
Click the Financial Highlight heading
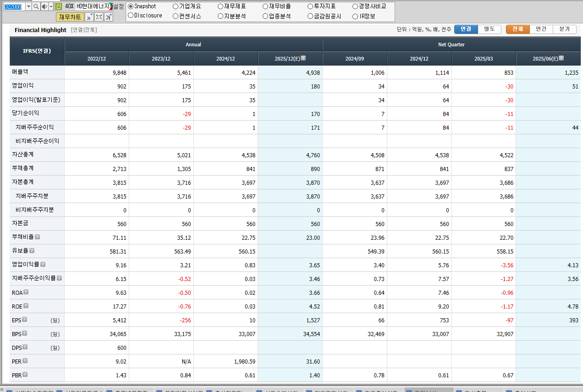(x=40, y=30)
